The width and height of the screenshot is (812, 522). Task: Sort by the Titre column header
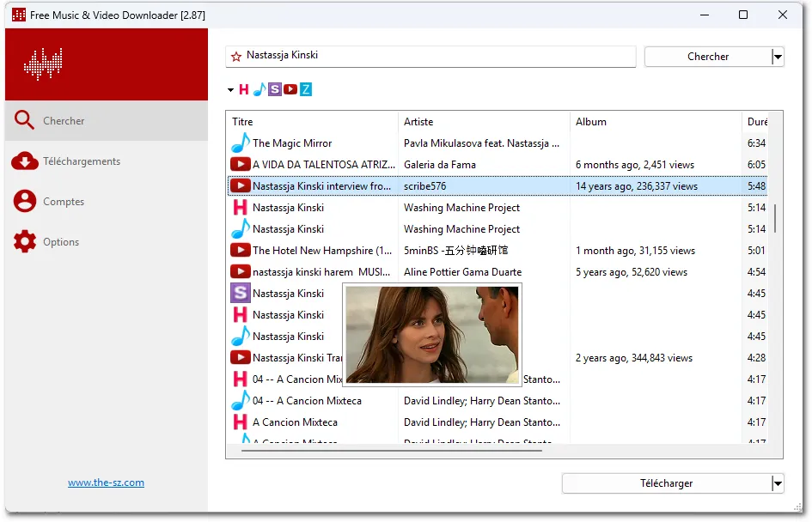[x=312, y=122]
